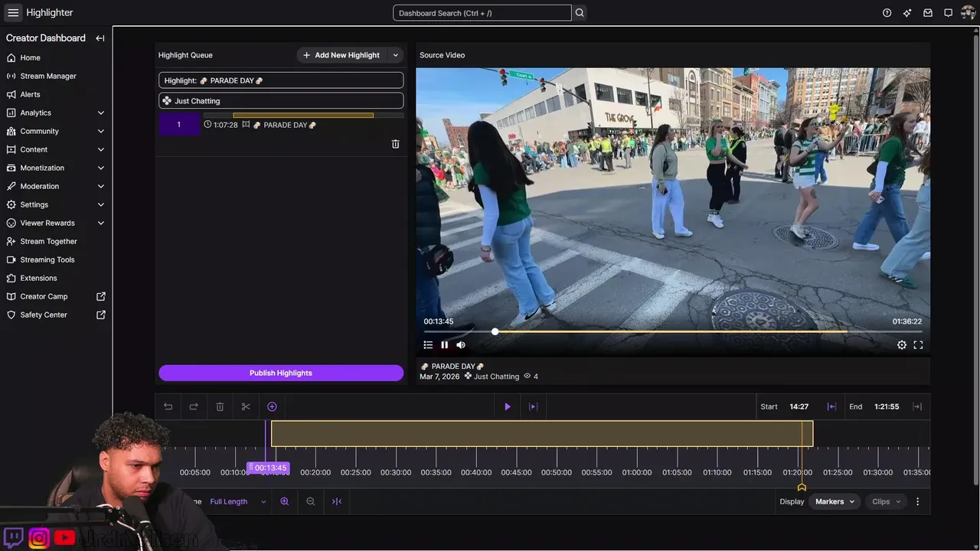Select highlight number 1 in the queue

point(179,125)
